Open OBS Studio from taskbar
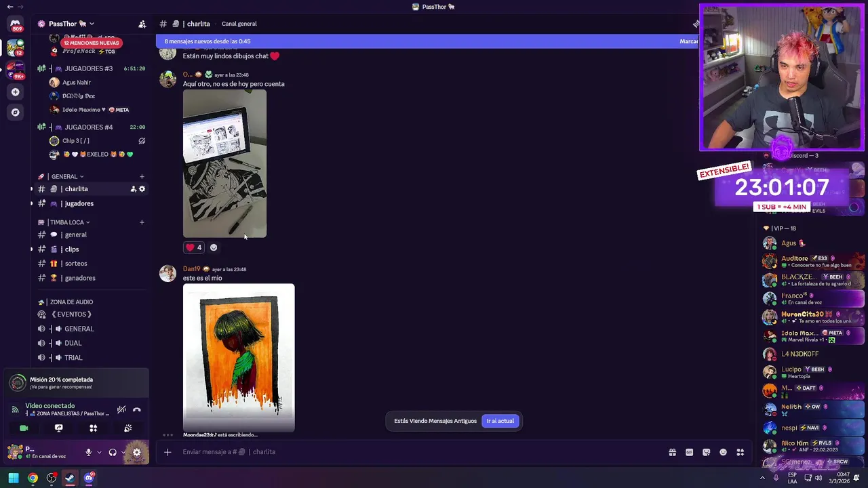The width and height of the screenshot is (868, 488). click(x=52, y=478)
